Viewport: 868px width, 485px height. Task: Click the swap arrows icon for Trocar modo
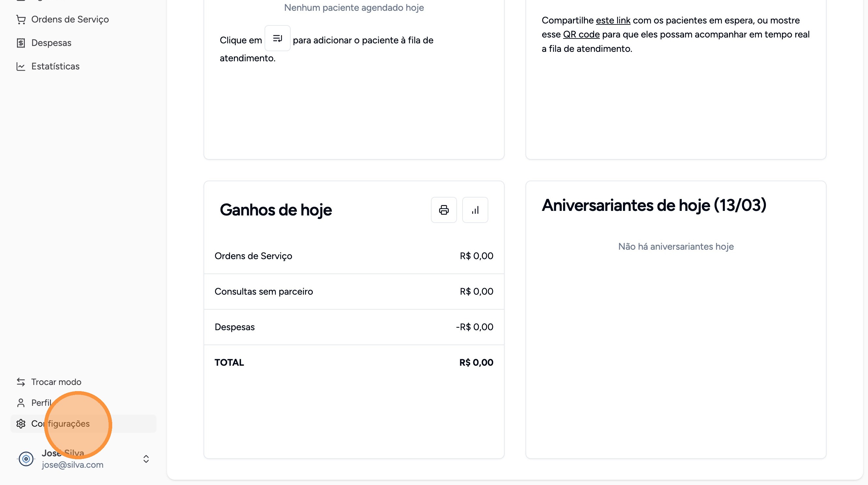click(x=21, y=382)
